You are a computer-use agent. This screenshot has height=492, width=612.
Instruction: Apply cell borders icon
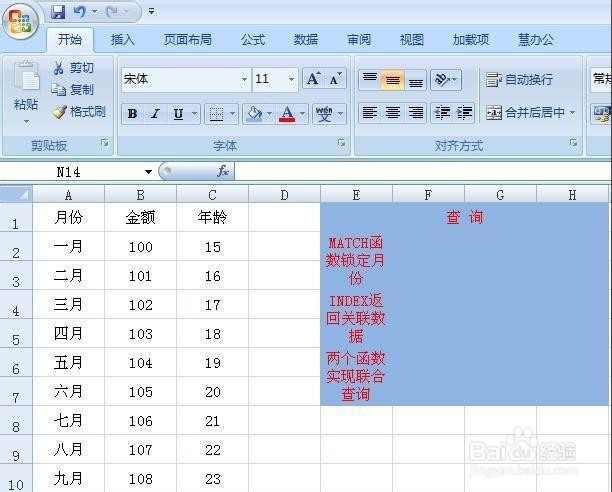click(x=216, y=114)
